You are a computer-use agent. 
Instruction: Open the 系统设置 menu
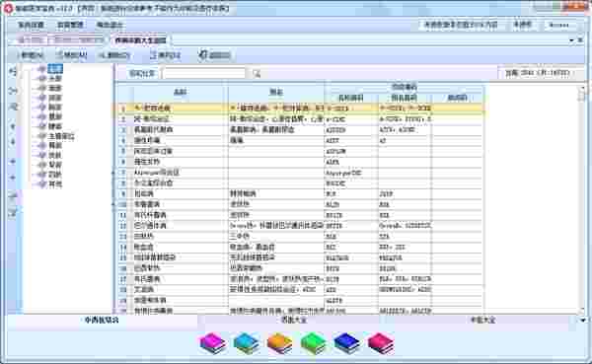click(31, 26)
